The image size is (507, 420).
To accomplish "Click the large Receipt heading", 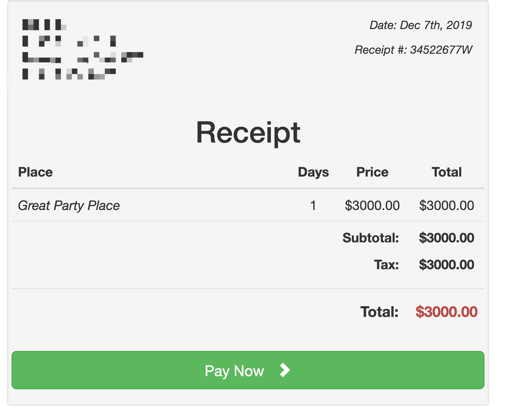I will coord(248,133).
